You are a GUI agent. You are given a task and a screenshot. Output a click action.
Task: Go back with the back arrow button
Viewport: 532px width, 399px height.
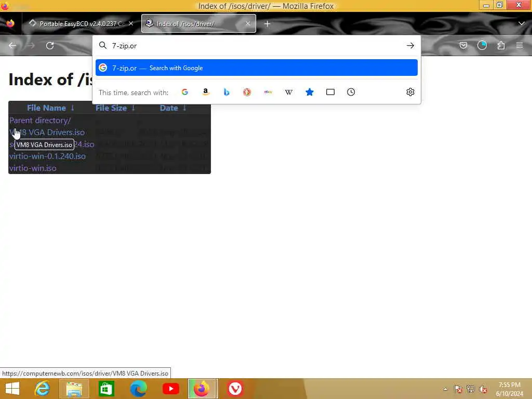click(x=12, y=46)
